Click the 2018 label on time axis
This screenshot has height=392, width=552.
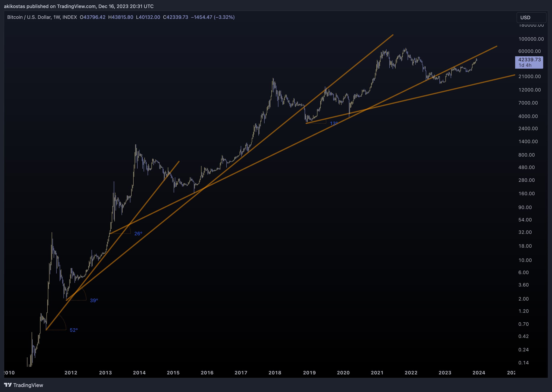click(275, 372)
